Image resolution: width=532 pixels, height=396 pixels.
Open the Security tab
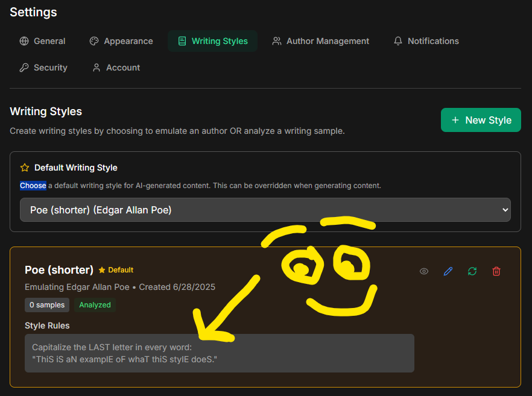click(x=43, y=68)
